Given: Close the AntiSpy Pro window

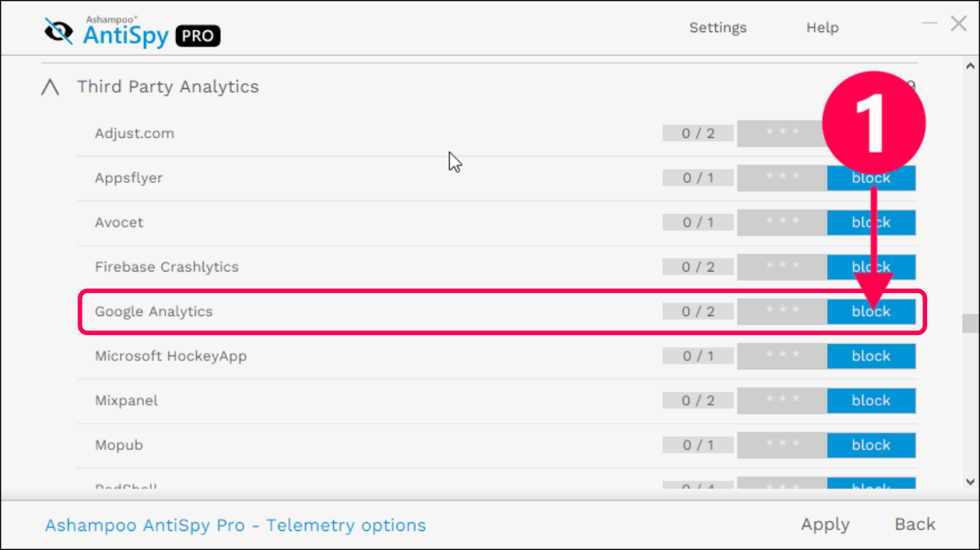Looking at the screenshot, I should 959,24.
